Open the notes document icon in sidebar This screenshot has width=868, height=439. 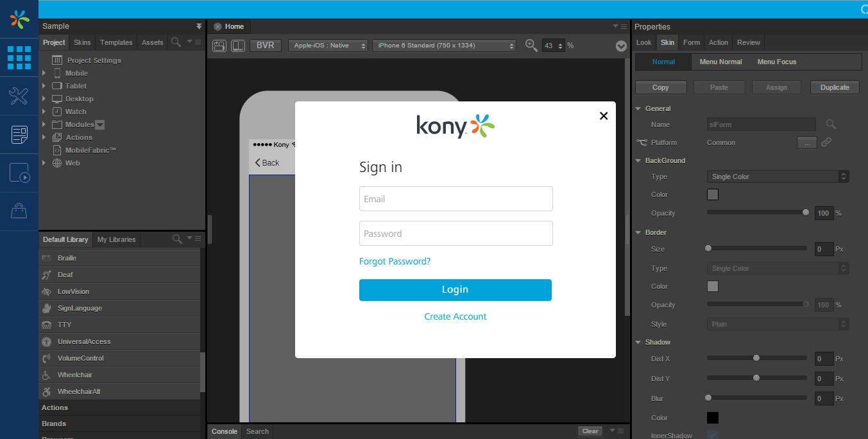[x=19, y=135]
